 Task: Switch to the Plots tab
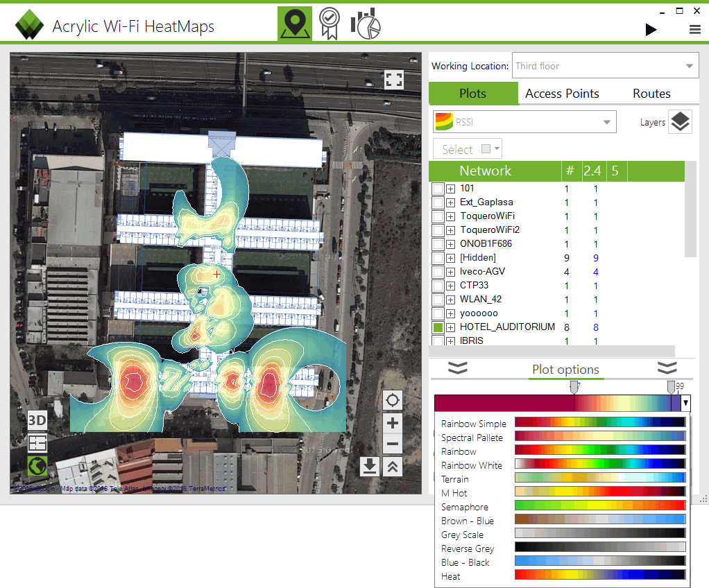pos(473,94)
